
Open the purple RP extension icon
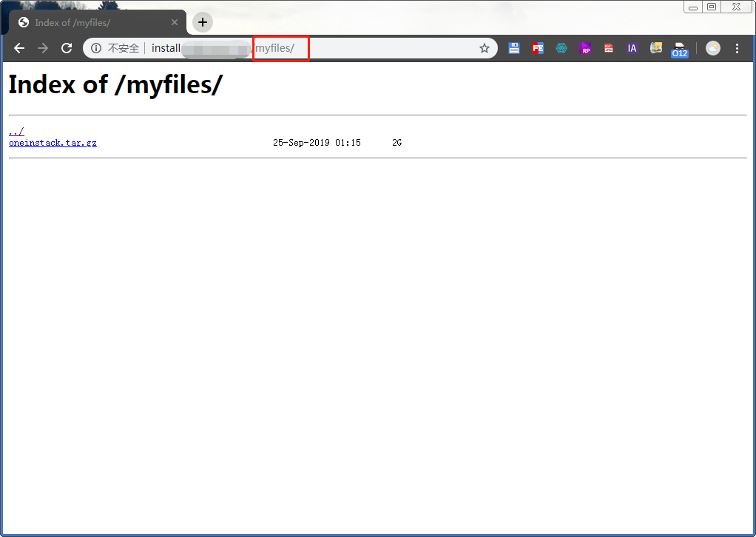[x=585, y=48]
